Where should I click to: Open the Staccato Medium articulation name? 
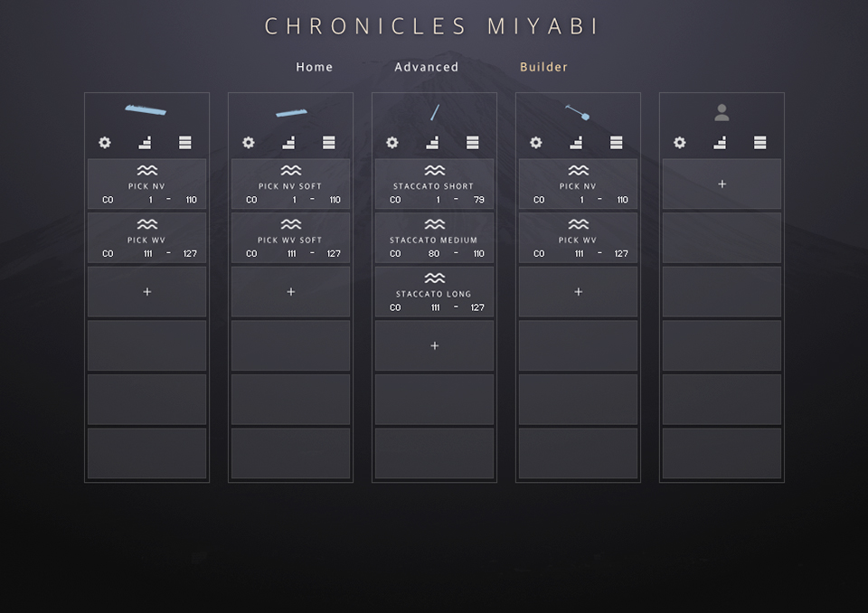pos(434,240)
